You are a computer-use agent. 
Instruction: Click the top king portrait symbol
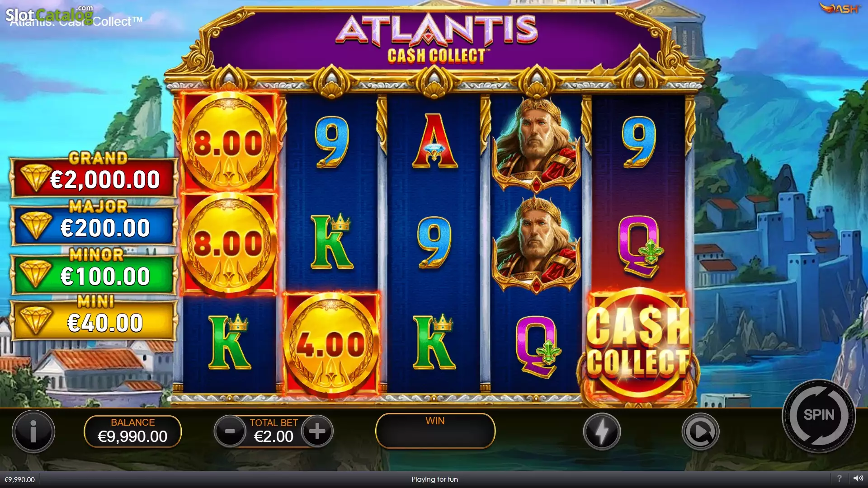(536, 145)
